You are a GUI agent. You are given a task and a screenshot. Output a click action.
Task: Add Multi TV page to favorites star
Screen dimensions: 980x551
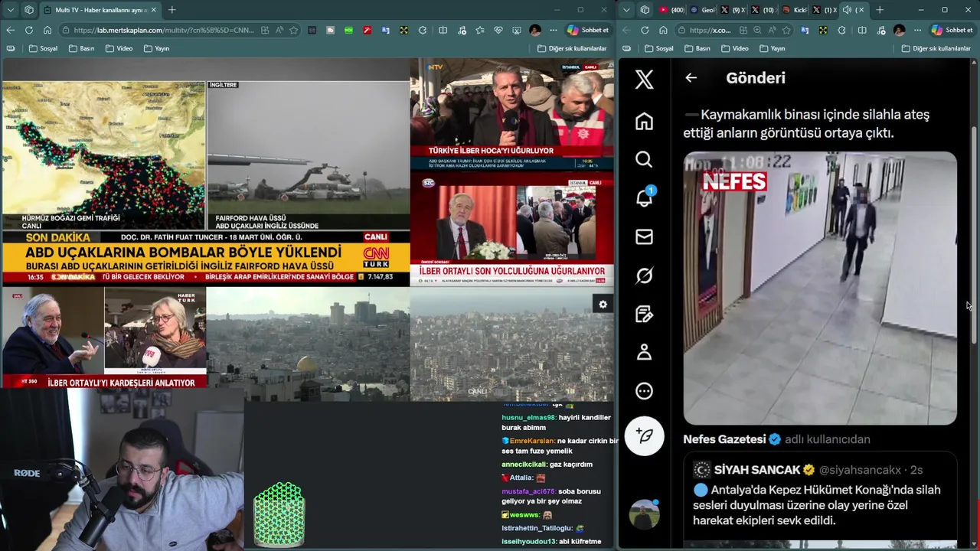coord(293,30)
